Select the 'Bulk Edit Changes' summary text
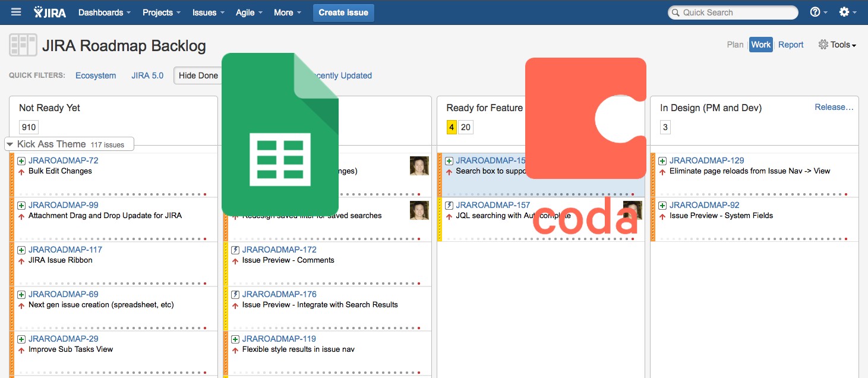The image size is (868, 378). point(60,171)
